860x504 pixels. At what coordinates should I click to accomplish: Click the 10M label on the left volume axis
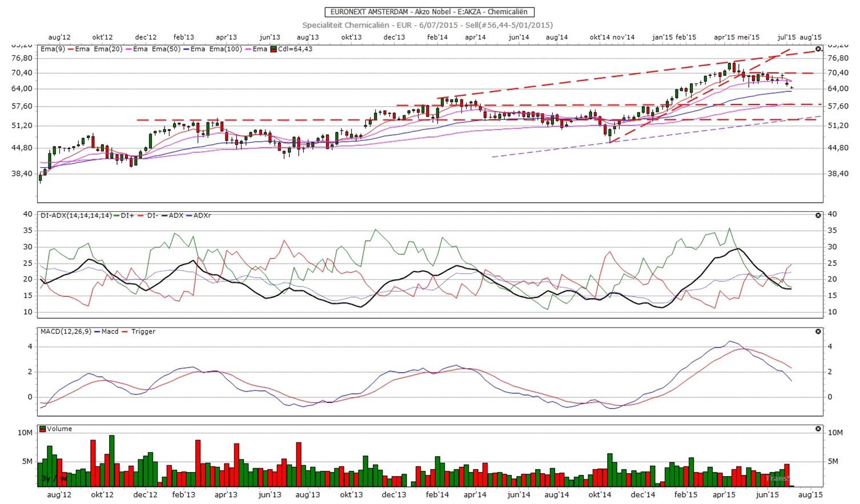pos(25,433)
